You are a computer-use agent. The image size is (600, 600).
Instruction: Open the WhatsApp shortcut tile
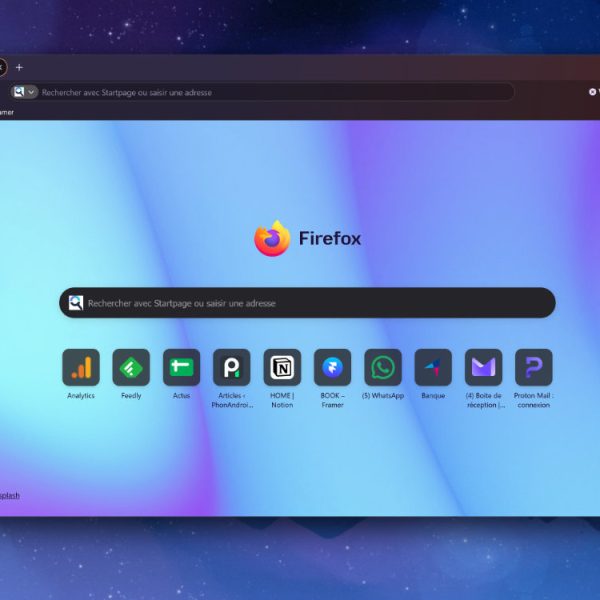pos(383,367)
